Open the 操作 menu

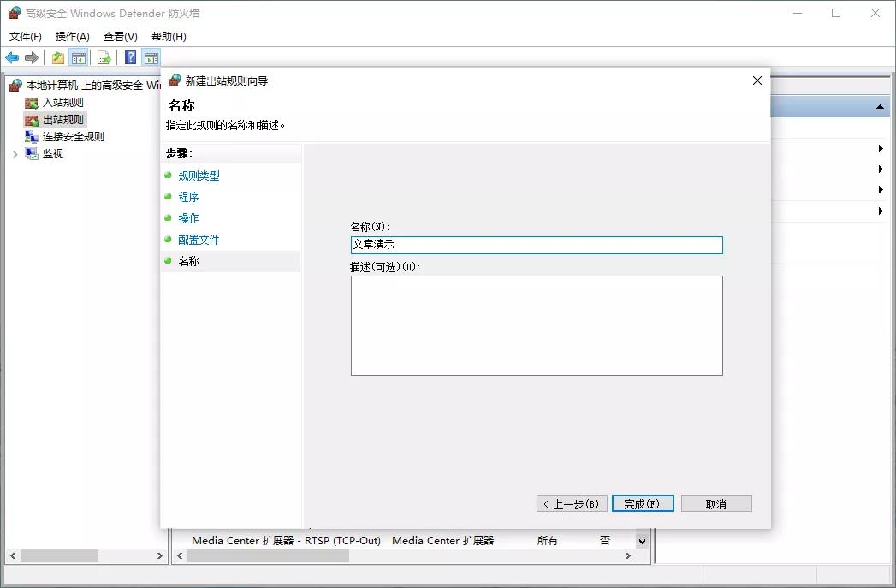click(71, 36)
